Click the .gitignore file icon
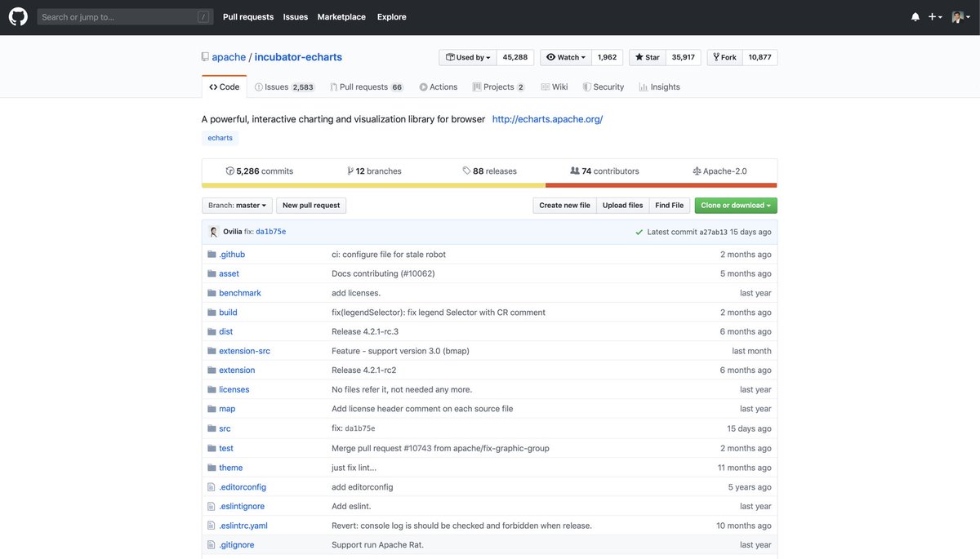Screen dimensions: 980x559 212,545
